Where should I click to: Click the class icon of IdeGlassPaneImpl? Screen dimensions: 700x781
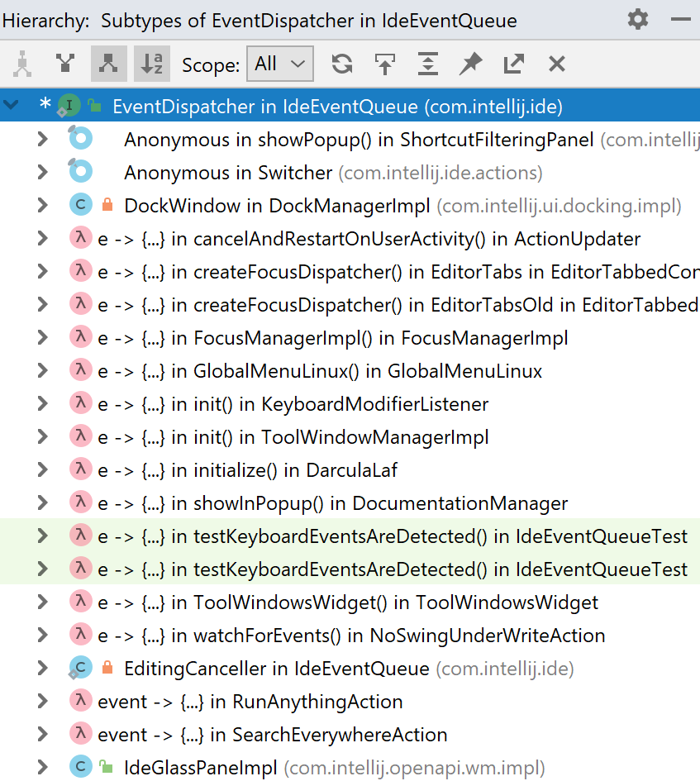click(x=81, y=767)
